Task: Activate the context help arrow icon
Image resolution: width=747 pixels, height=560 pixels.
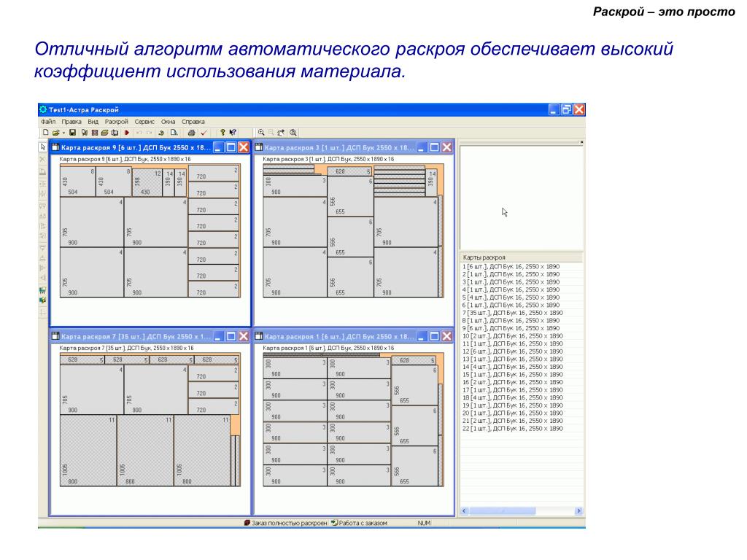Action: [x=233, y=133]
